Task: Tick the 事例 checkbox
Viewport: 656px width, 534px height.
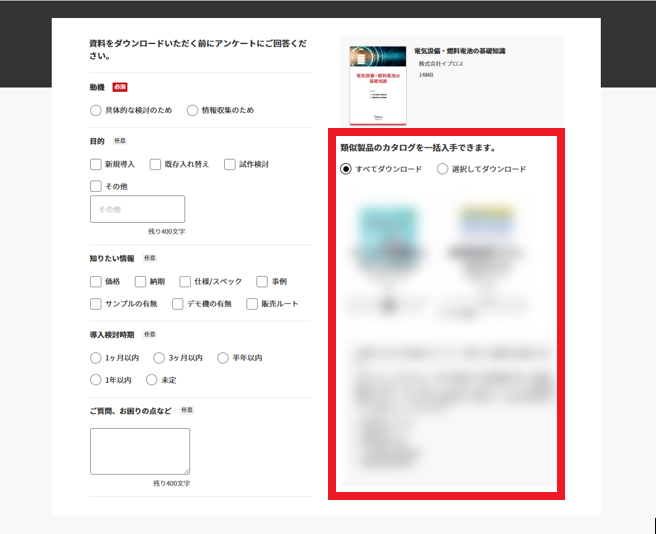Action: (262, 282)
